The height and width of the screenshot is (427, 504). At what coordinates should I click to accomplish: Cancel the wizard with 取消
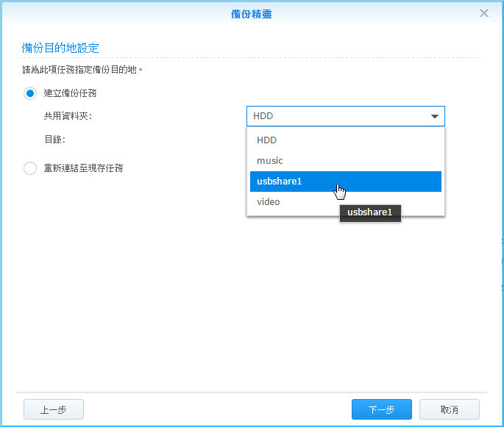[x=449, y=409]
